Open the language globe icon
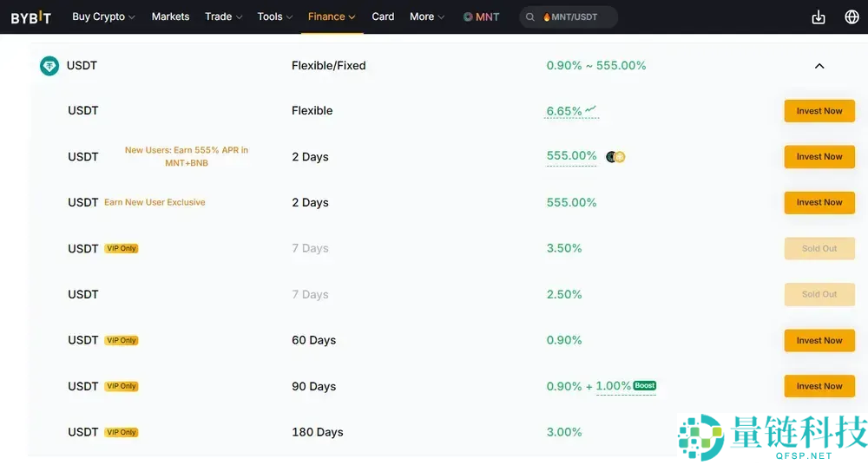Viewport: 868px width, 465px height. tap(852, 17)
